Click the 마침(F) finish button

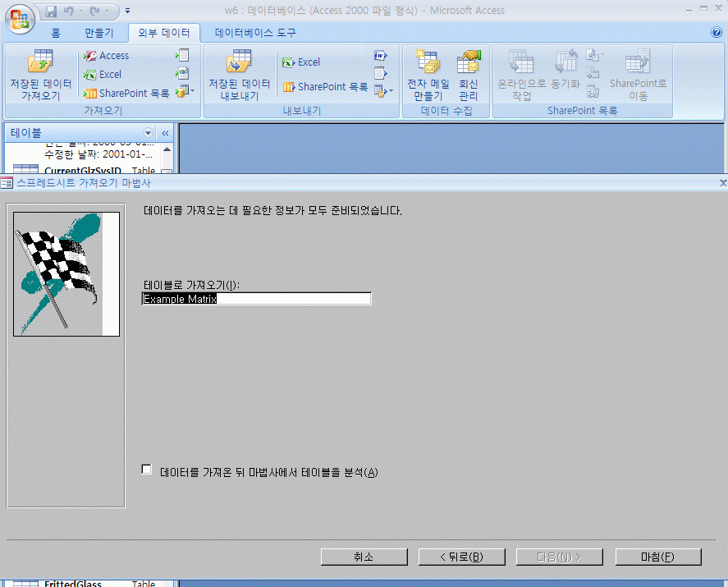657,557
